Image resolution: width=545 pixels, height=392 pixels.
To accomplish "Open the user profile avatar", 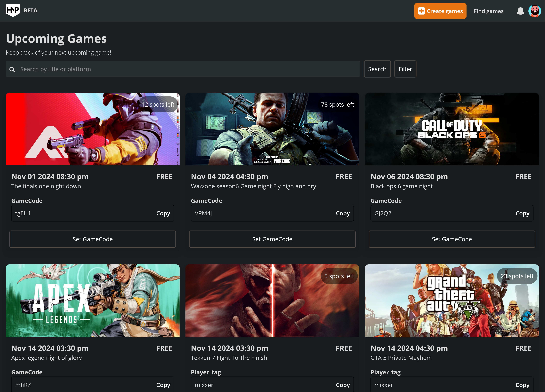I will click(x=535, y=11).
